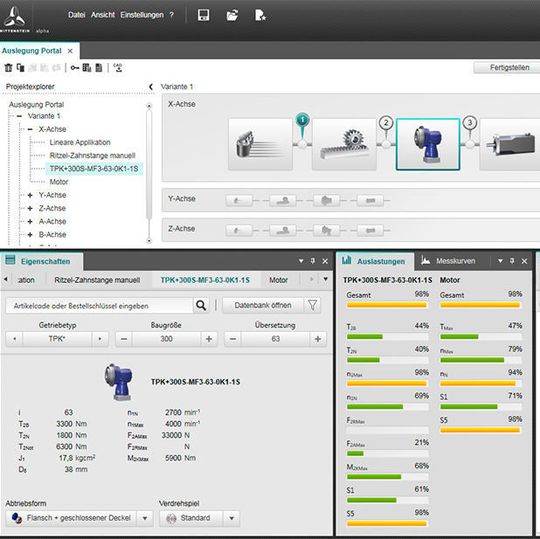The height and width of the screenshot is (539, 540).
Task: Click the save project icon in header
Action: pyautogui.click(x=203, y=15)
